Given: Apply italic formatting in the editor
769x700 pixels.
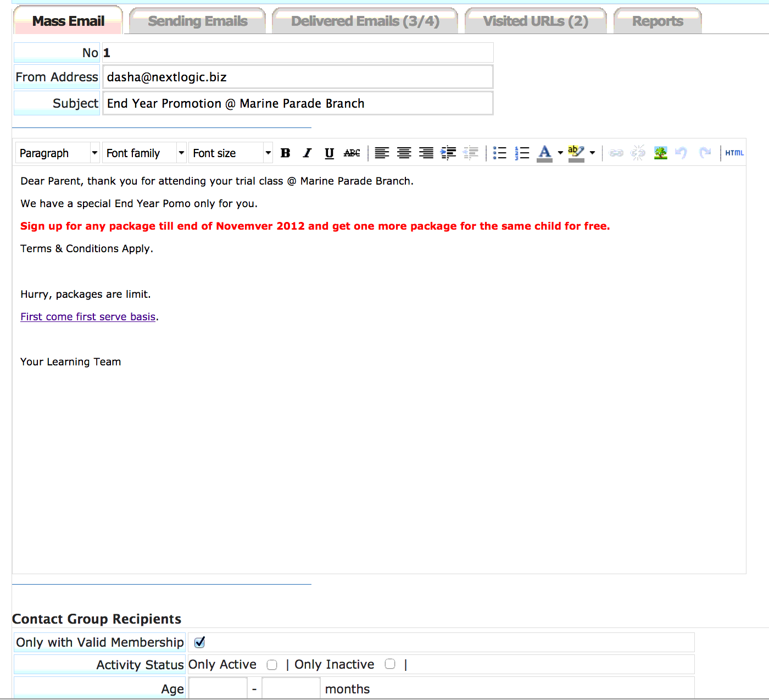Looking at the screenshot, I should (307, 153).
